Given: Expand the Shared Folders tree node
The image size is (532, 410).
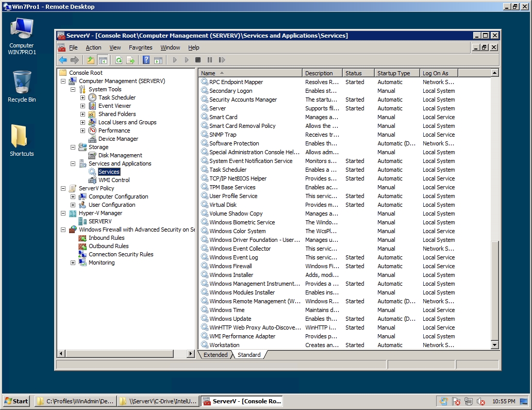Looking at the screenshot, I should pyautogui.click(x=82, y=114).
